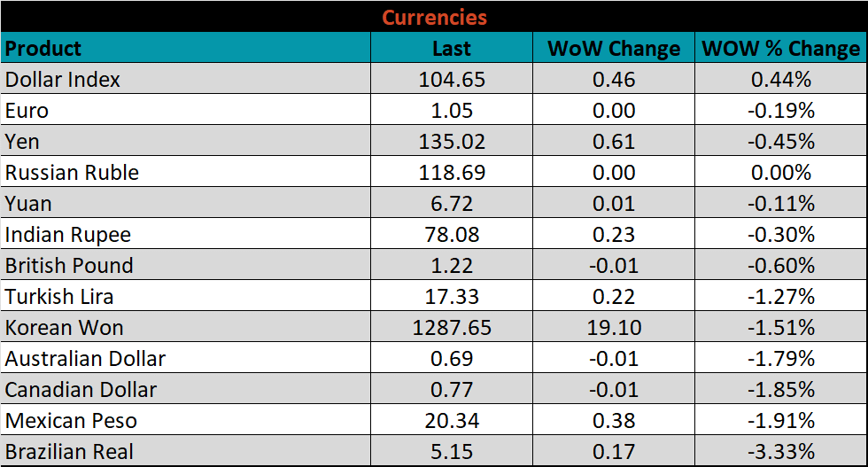The image size is (868, 467).
Task: Click Korean Won WoW change 19.10
Action: point(614,328)
